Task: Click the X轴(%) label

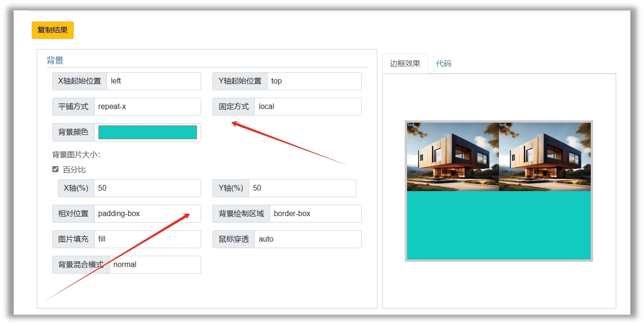Action: pos(76,188)
